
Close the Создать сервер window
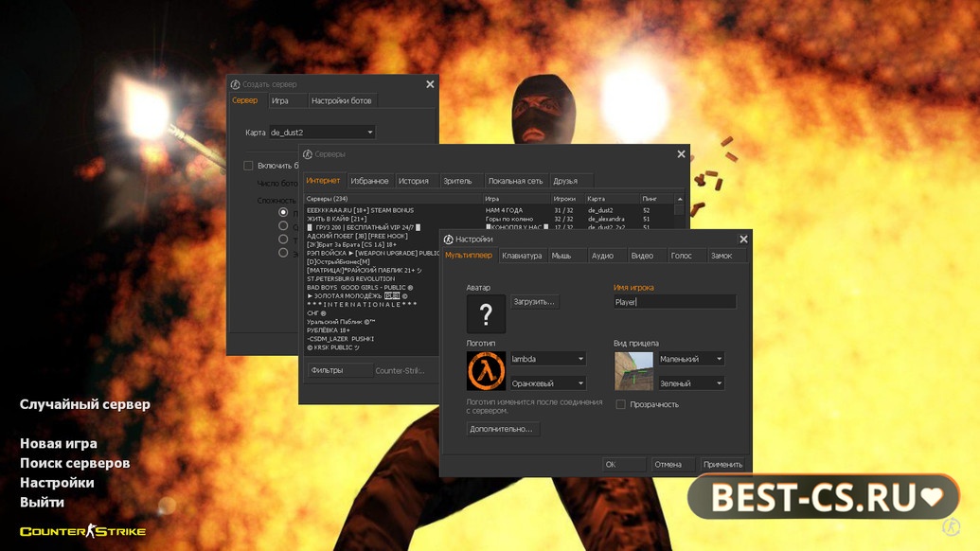click(x=430, y=84)
